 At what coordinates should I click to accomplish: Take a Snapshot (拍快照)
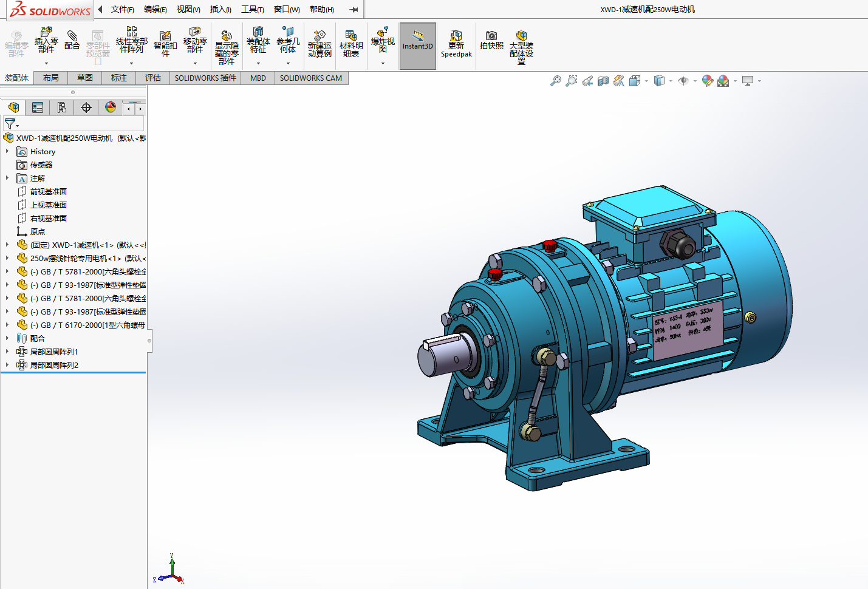click(x=491, y=40)
